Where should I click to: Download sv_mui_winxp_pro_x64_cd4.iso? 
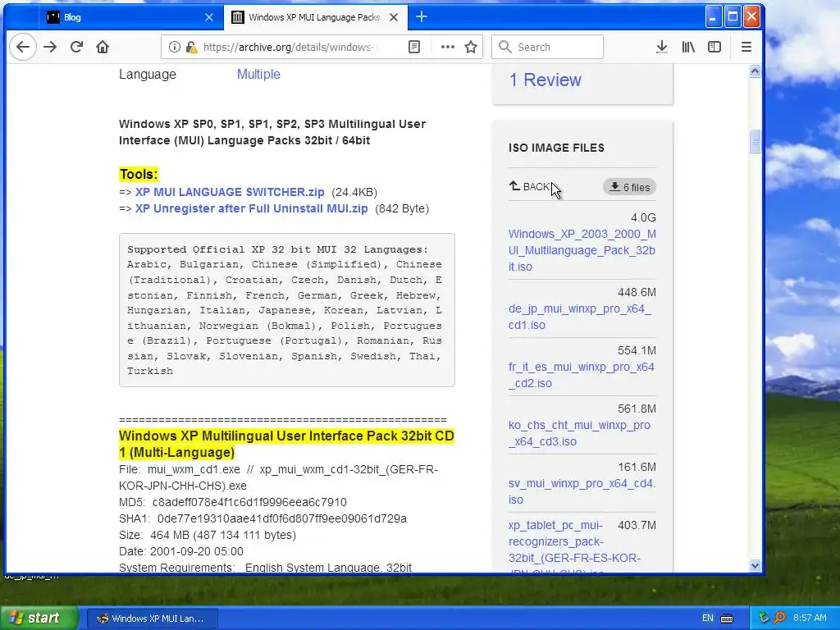click(582, 491)
